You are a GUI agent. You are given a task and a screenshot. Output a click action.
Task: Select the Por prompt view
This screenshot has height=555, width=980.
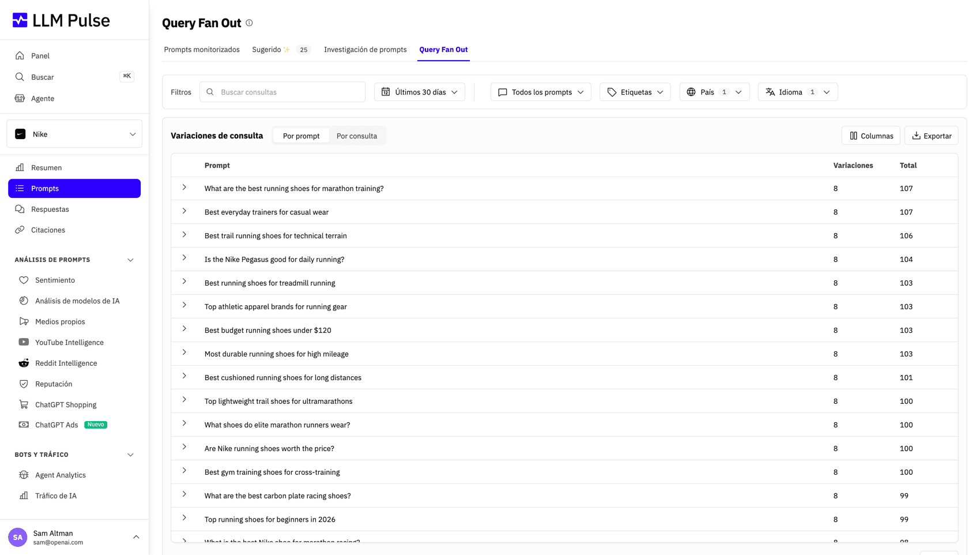tap(301, 136)
